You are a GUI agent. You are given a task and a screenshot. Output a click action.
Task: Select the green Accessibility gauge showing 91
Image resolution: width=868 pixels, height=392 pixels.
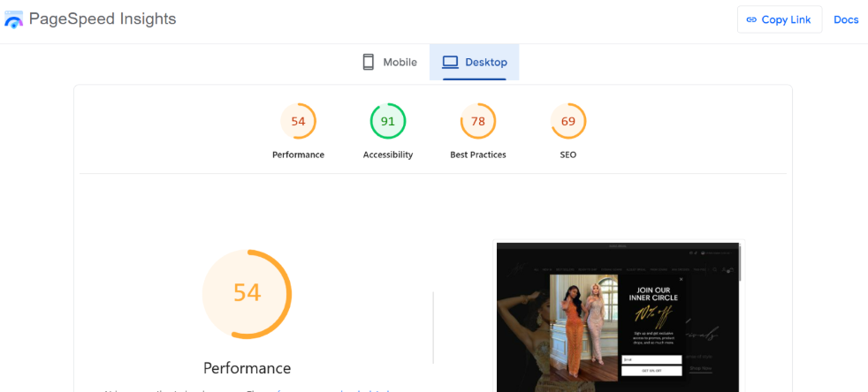point(387,121)
